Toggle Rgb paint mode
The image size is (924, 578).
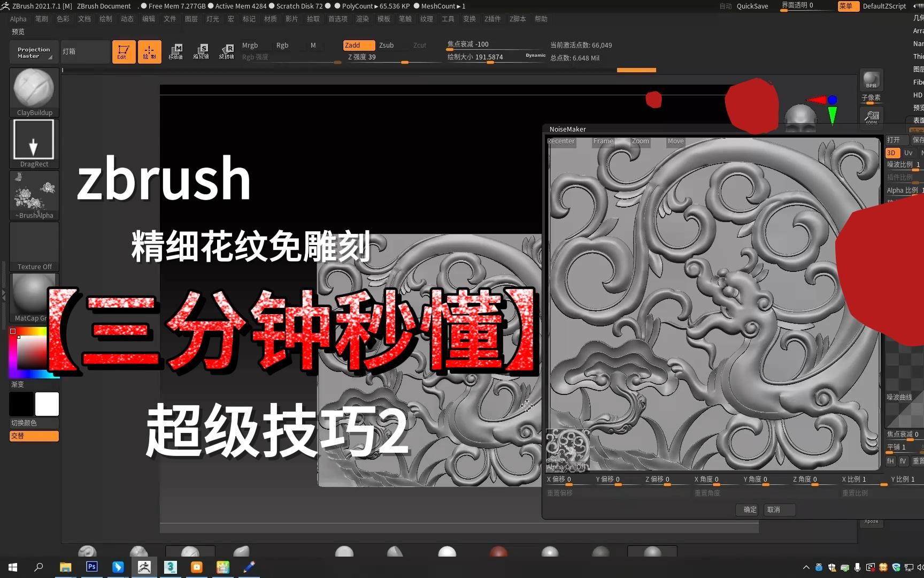pos(282,45)
